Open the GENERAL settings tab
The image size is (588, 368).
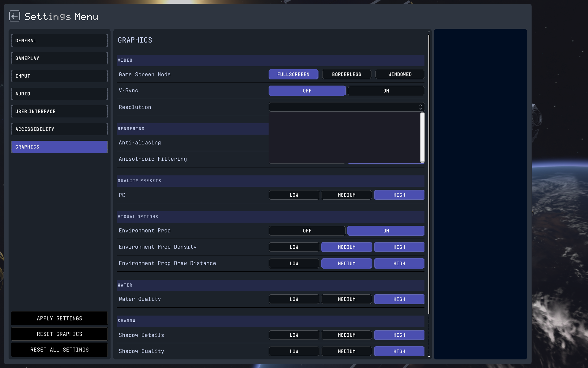[59, 40]
